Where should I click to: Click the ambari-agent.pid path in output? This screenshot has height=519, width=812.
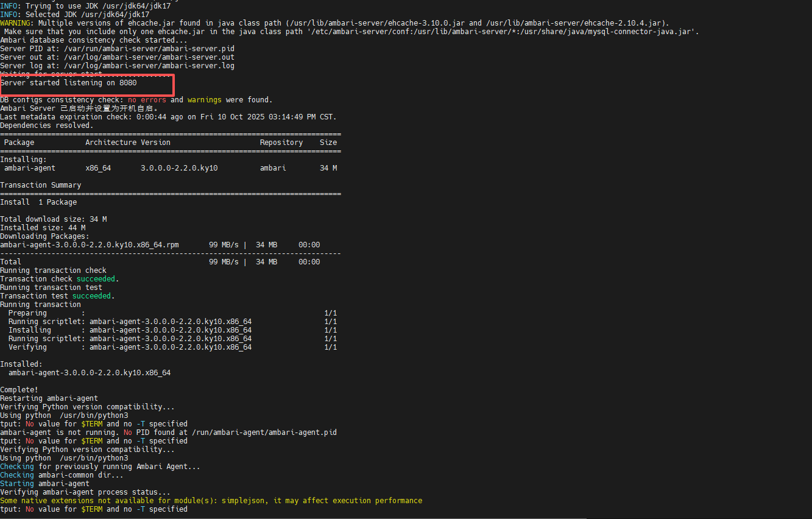tap(264, 432)
